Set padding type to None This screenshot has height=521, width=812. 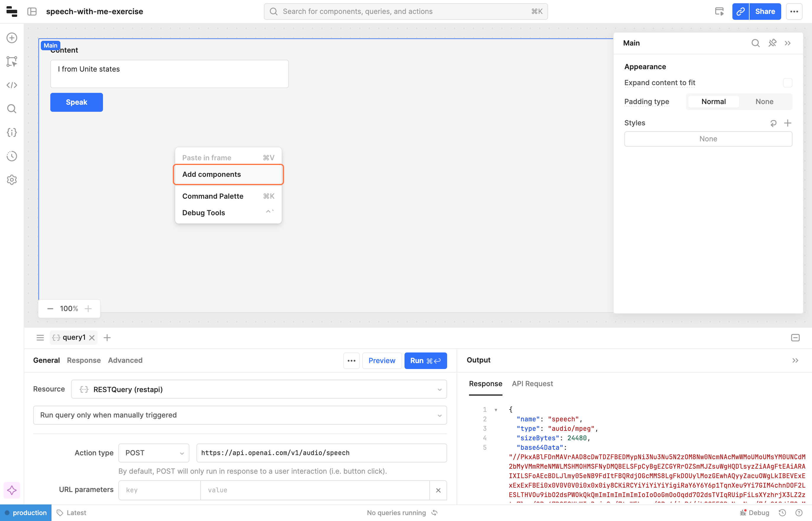pyautogui.click(x=764, y=102)
